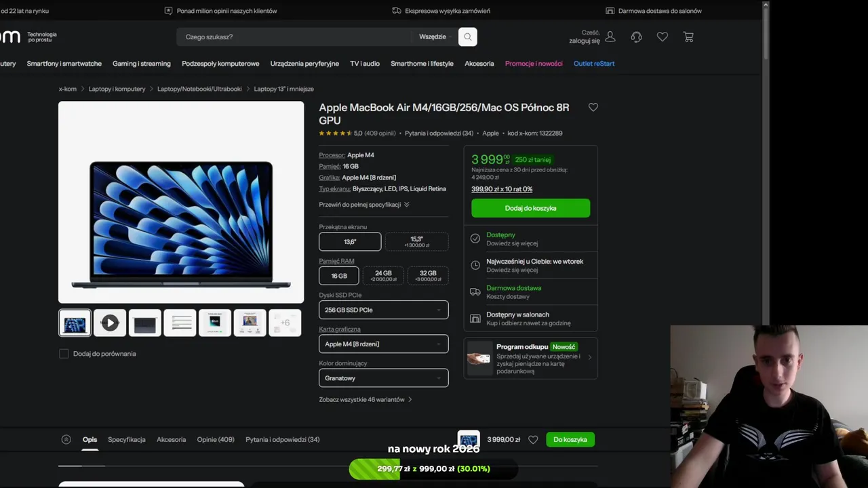Open the headset support icon

pyautogui.click(x=636, y=37)
